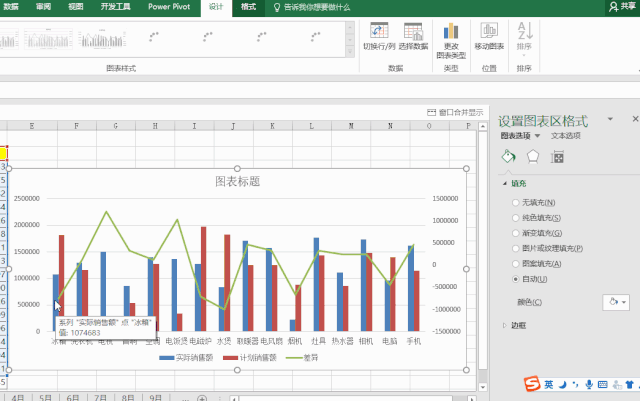Image resolution: width=640 pixels, height=401 pixels.
Task: Click horizontal scrollbar left arrow
Action: tap(234, 399)
